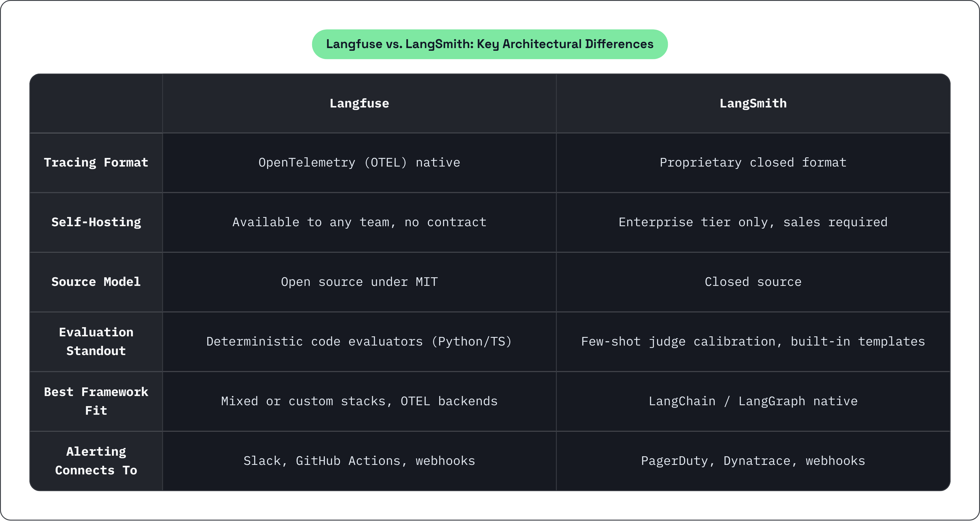Image resolution: width=980 pixels, height=521 pixels.
Task: Select 'Deterministic code evaluators (Python/TS)' cell
Action: 359,341
